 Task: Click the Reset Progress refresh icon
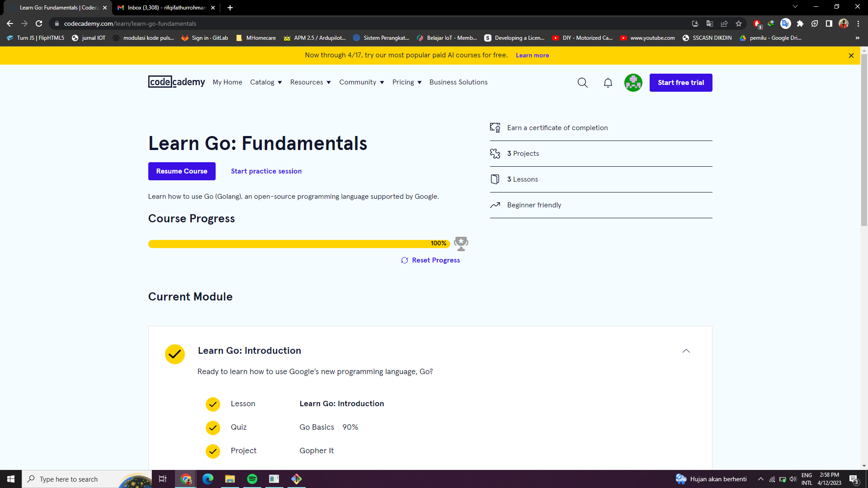[404, 260]
